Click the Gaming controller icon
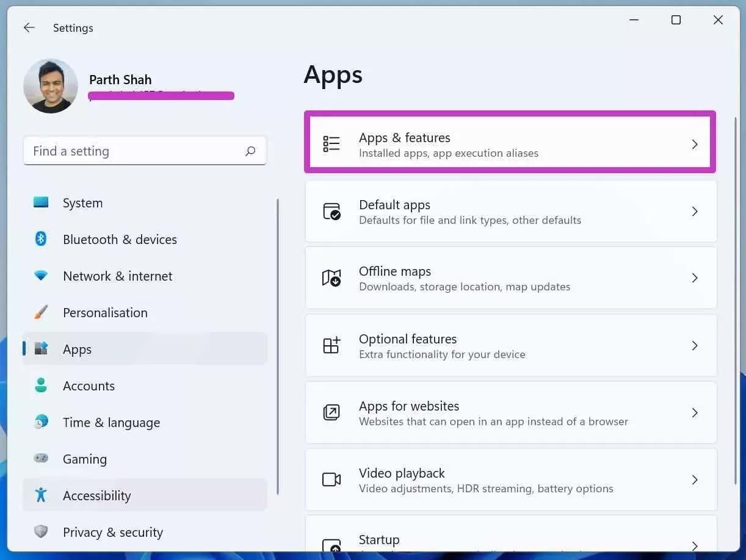 (x=41, y=458)
